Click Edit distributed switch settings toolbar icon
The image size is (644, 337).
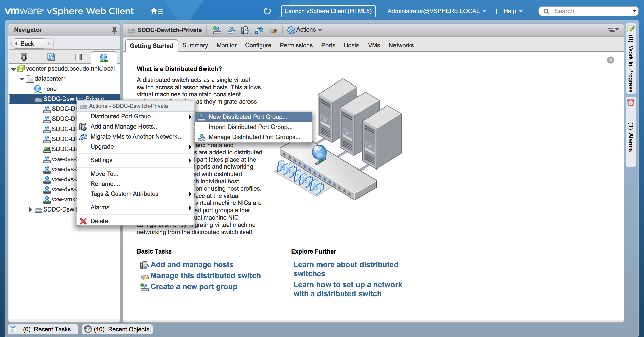pyautogui.click(x=273, y=31)
